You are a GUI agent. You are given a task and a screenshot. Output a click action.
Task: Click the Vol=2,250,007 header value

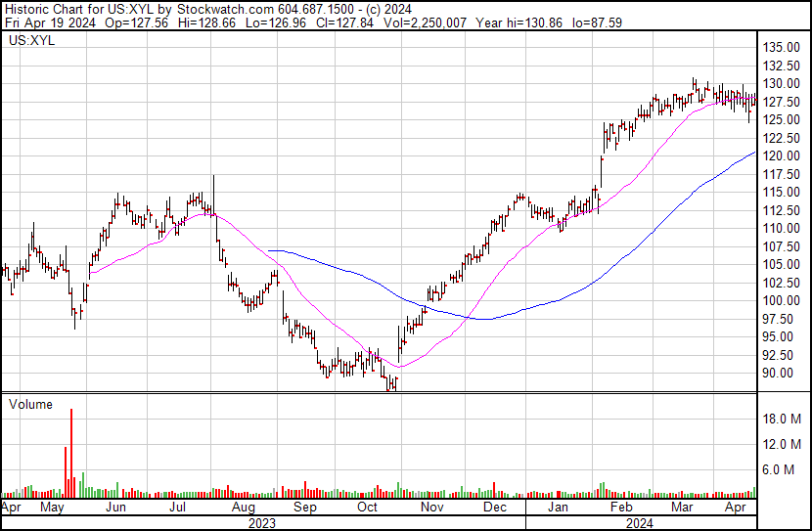point(425,22)
